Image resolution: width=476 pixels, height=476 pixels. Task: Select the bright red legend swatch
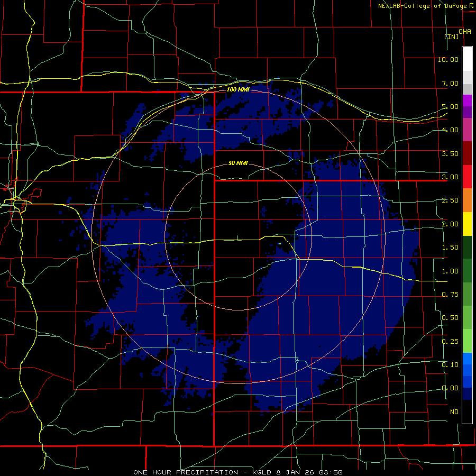click(x=467, y=177)
